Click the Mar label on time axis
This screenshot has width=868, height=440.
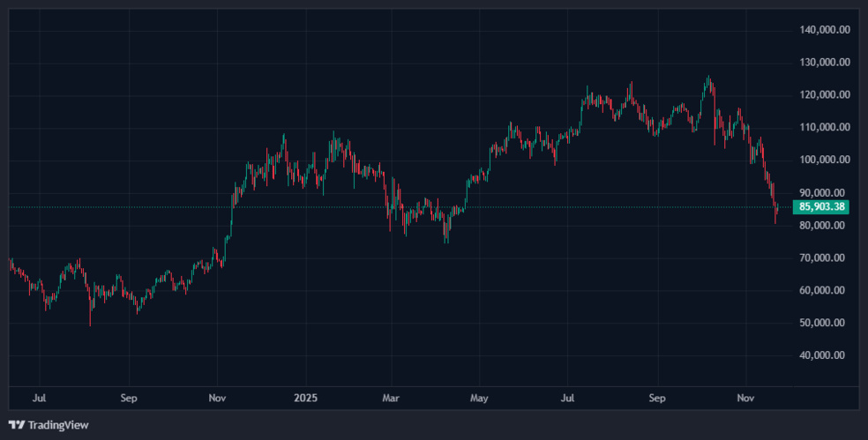pos(391,398)
